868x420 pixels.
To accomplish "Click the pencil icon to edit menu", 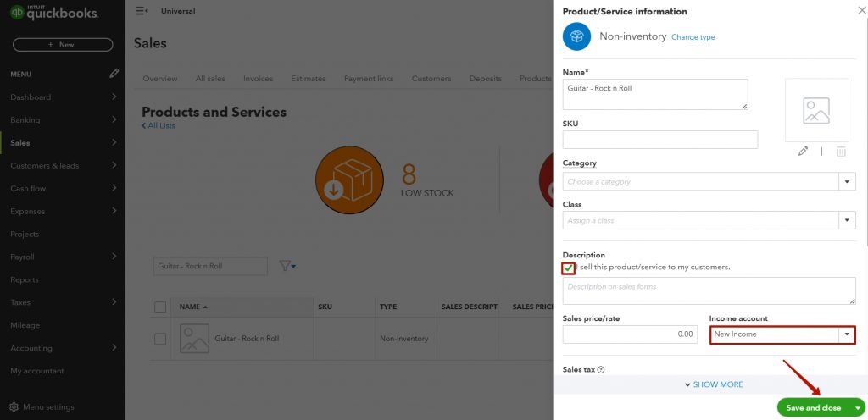I will click(x=114, y=74).
